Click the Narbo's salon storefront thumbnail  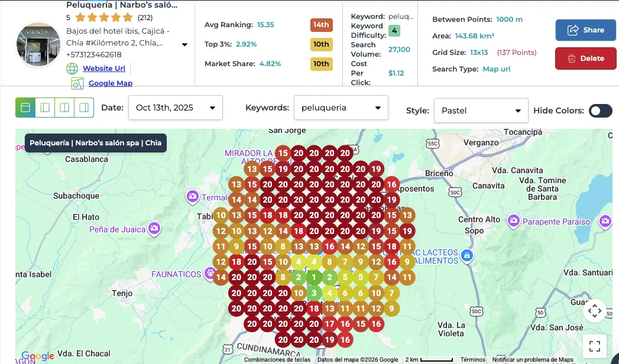(x=38, y=44)
